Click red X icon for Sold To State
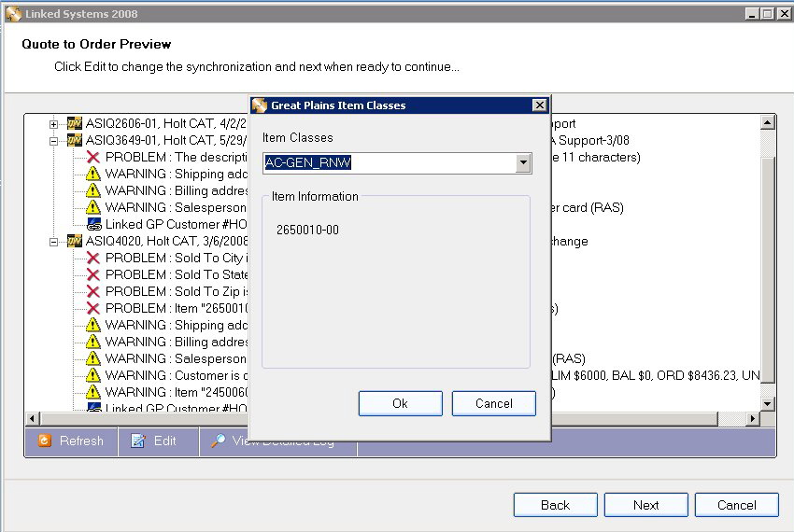Viewport: 794px width, 532px height. [93, 274]
